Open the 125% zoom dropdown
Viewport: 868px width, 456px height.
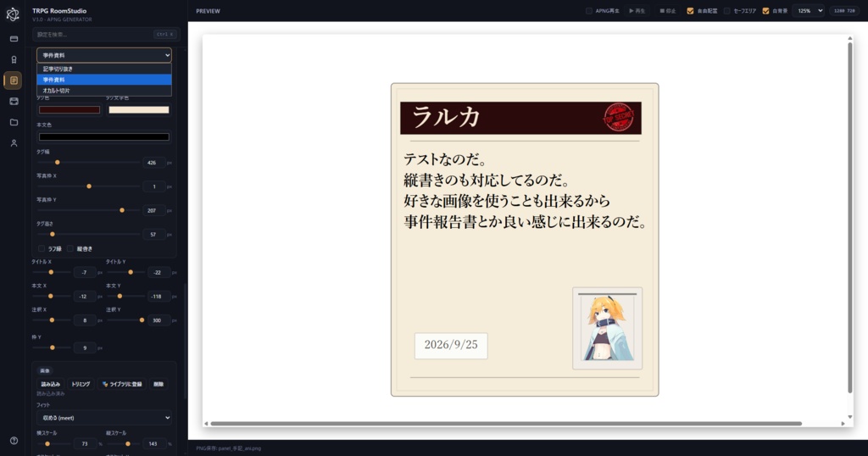(x=809, y=11)
